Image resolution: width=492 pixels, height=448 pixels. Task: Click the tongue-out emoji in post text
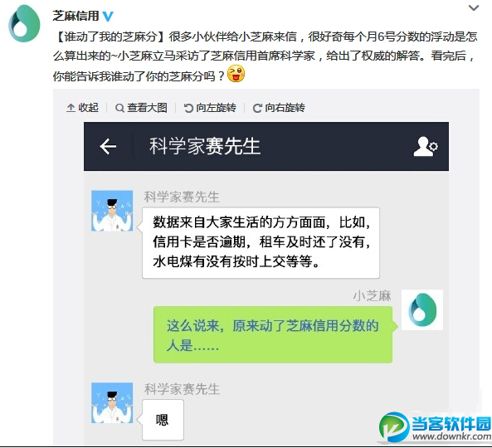(236, 74)
